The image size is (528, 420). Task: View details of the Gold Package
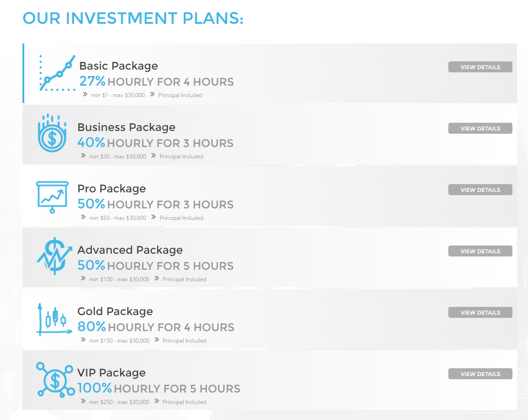[480, 313]
